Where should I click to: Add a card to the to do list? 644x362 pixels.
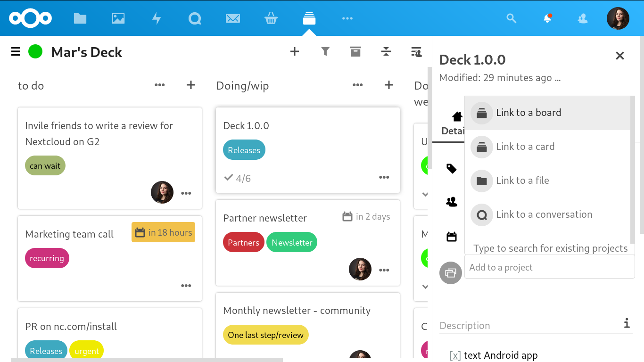191,85
